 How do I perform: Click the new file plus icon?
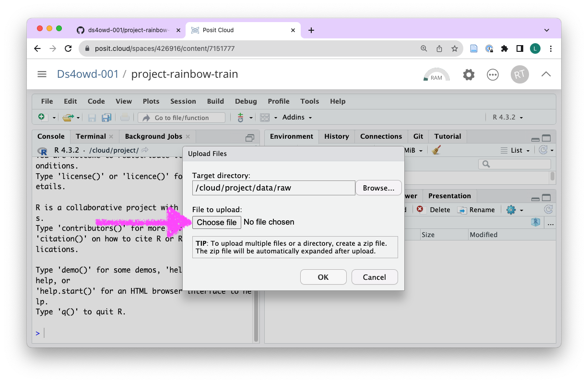(42, 118)
